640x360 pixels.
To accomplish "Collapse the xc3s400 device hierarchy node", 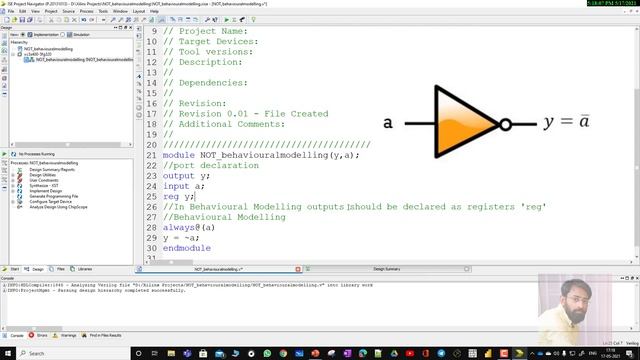I will coord(13,54).
